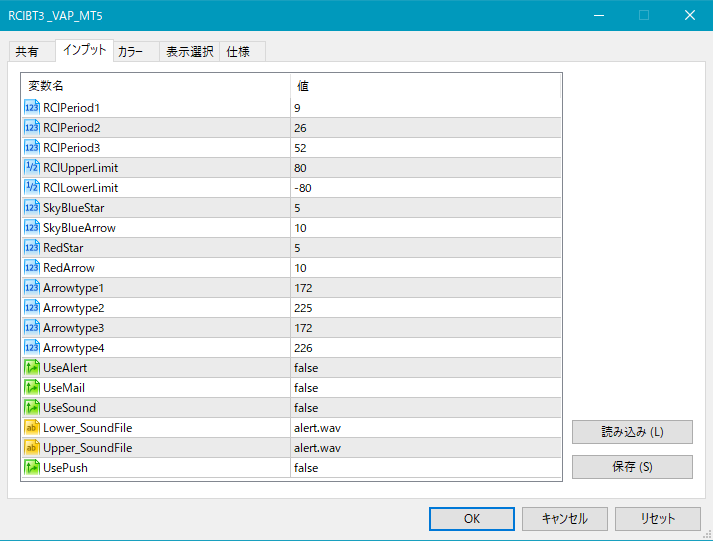Close the RCIBT3_VAP_MT5 dialog window
The image size is (713, 541).
[689, 15]
